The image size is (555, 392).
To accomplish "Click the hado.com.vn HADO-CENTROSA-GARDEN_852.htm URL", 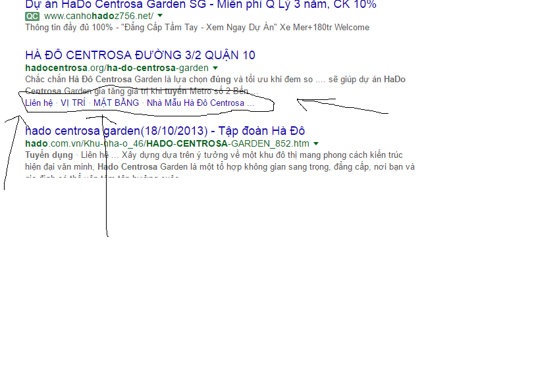I will (x=167, y=143).
